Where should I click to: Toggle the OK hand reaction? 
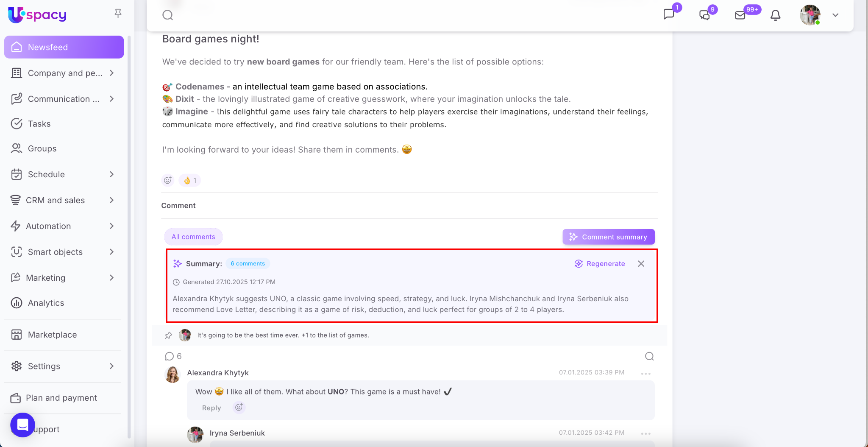pyautogui.click(x=190, y=180)
